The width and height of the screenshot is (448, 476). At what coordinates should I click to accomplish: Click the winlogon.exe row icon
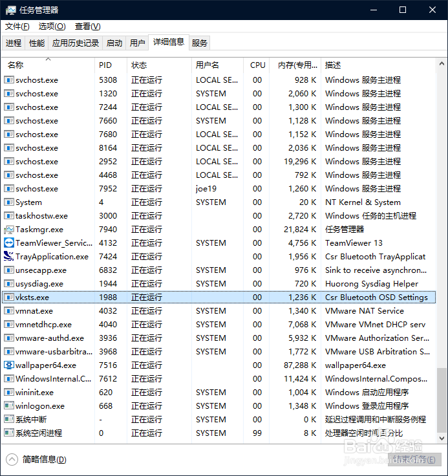click(x=9, y=406)
